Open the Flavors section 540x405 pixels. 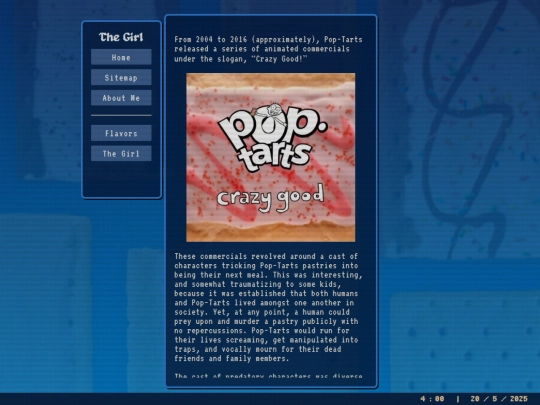pyautogui.click(x=121, y=133)
